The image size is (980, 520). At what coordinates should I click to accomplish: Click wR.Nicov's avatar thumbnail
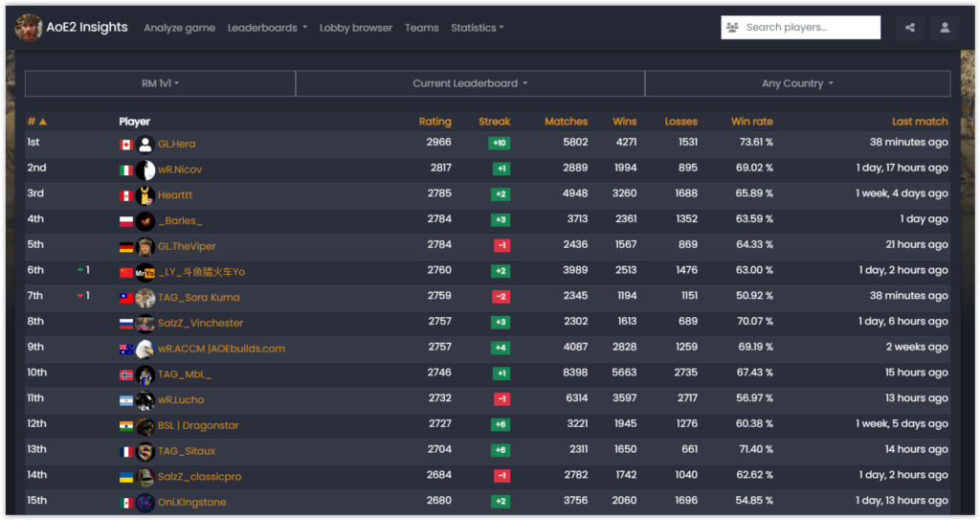point(145,170)
